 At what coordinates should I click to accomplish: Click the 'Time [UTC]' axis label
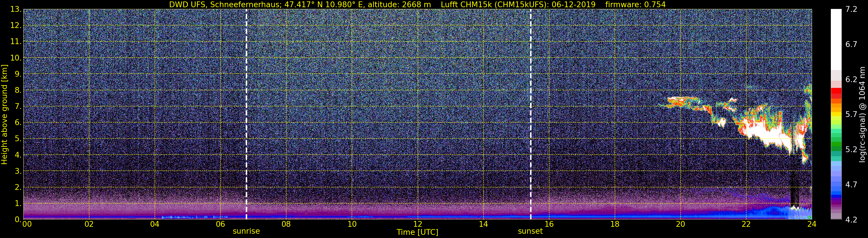417,232
